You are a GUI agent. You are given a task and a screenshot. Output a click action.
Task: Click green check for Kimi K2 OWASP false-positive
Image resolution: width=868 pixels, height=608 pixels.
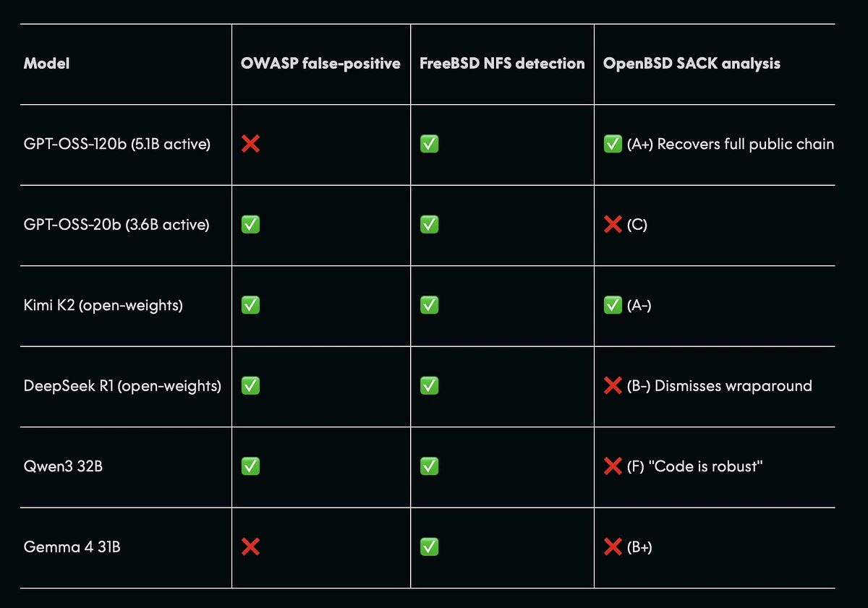[250, 306]
